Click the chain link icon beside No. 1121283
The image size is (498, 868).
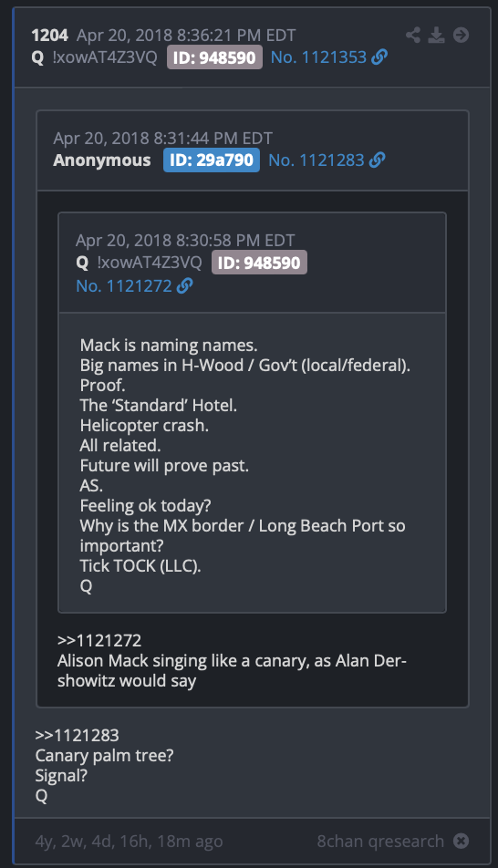(x=378, y=160)
